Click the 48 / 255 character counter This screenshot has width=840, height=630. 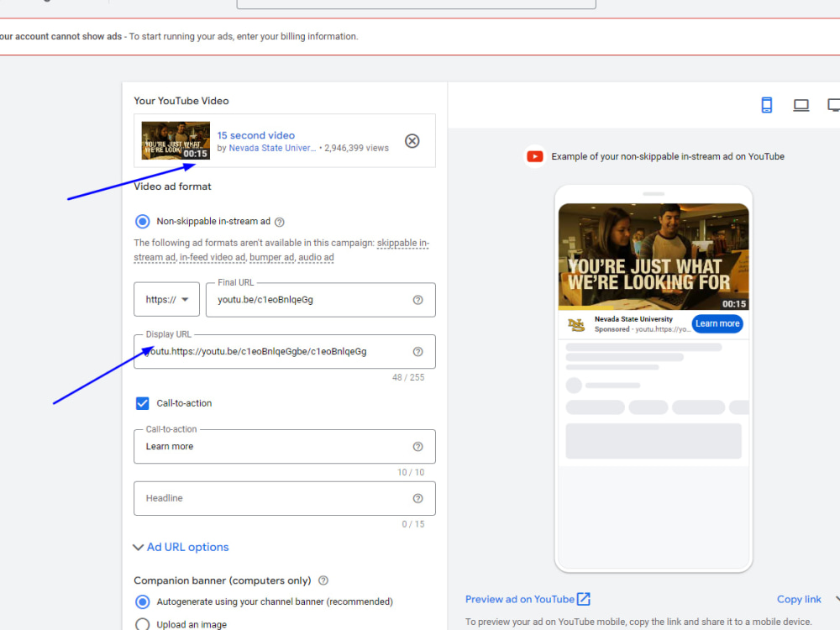click(408, 378)
